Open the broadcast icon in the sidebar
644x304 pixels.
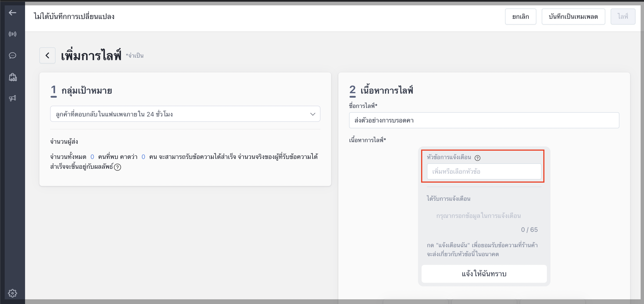click(13, 34)
